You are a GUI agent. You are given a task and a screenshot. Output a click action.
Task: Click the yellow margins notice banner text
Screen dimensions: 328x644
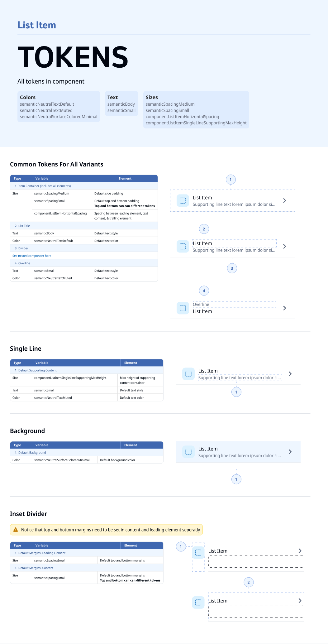point(111,530)
